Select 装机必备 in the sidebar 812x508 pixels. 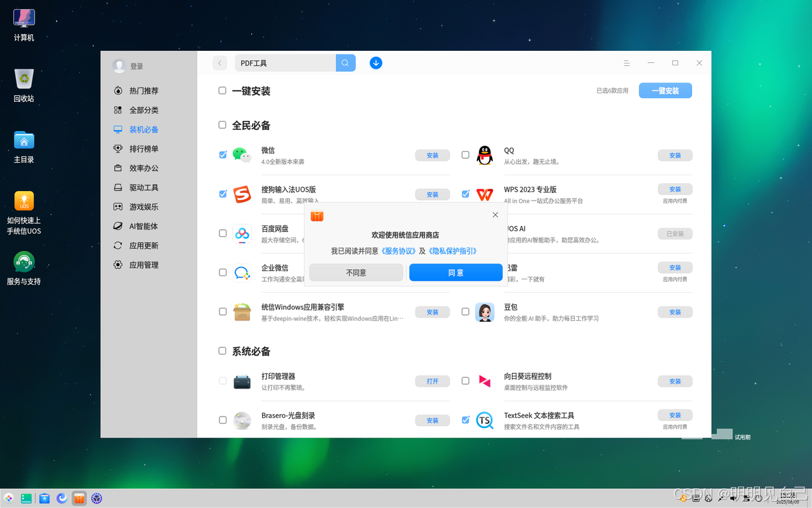point(143,130)
